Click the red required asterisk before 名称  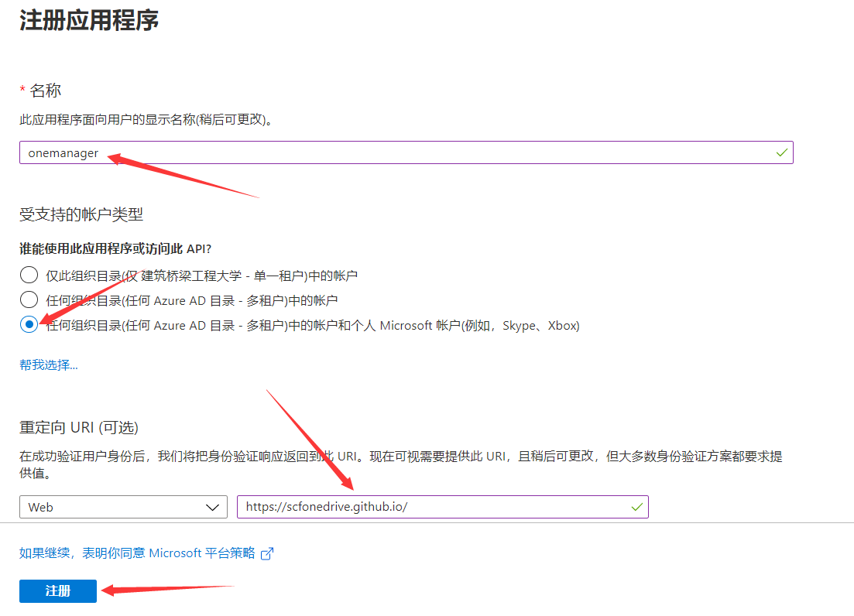(22, 91)
